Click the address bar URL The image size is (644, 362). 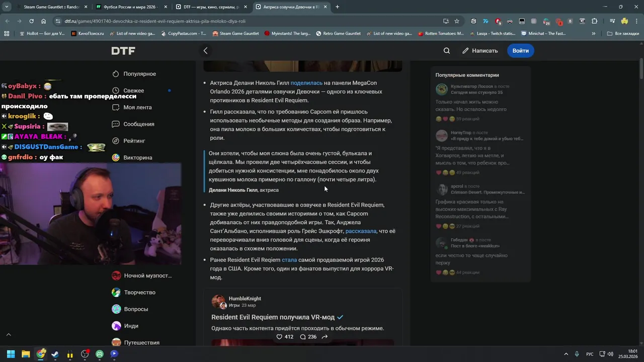coord(155,21)
